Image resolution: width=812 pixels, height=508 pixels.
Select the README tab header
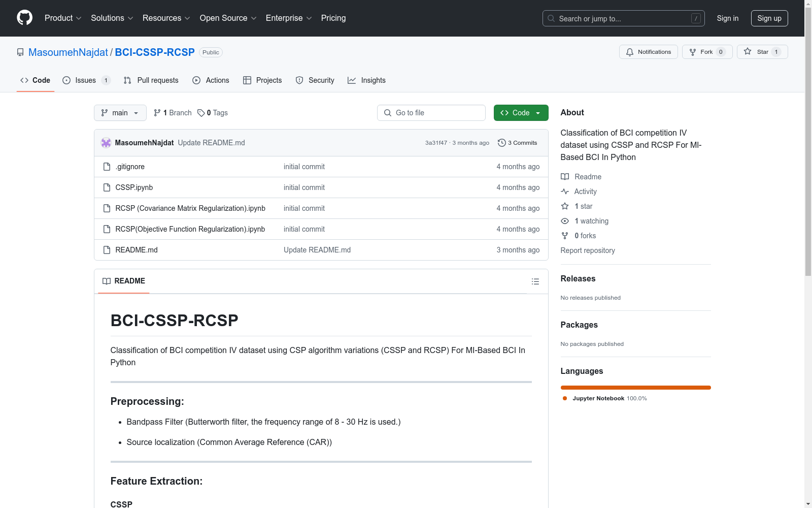tap(124, 281)
